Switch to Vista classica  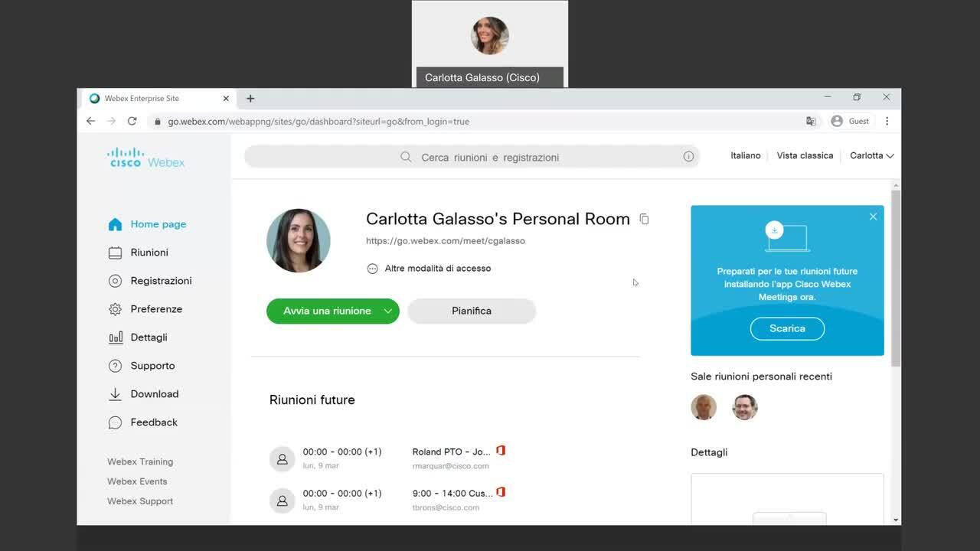(x=805, y=155)
